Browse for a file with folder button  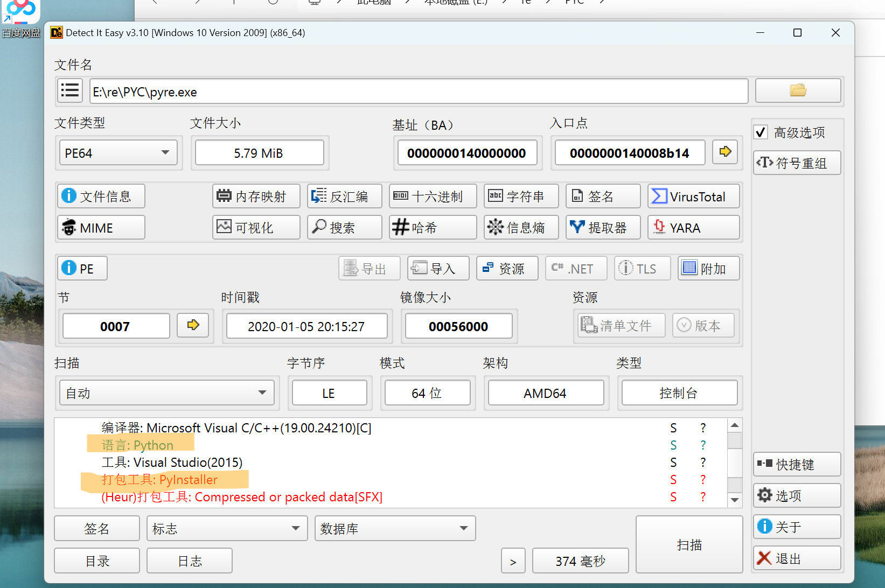(x=798, y=90)
